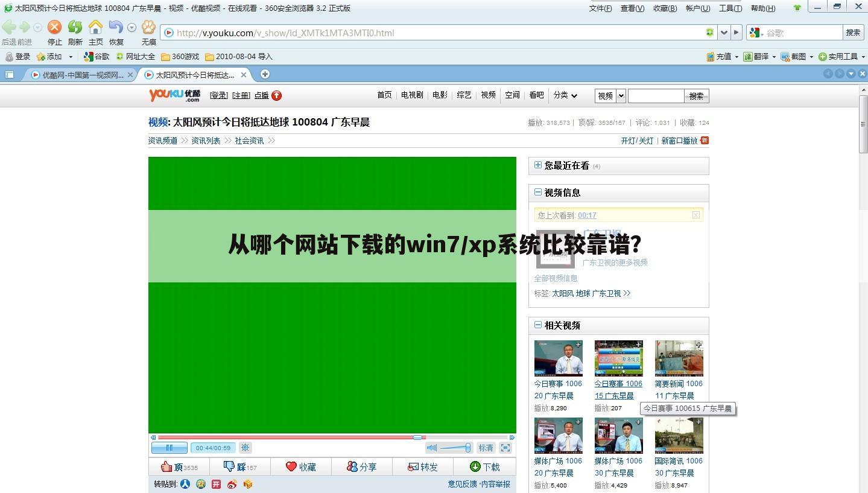Image resolution: width=868 pixels, height=493 pixels.
Task: Open the dropdown arrow beside 恢复
Action: pos(131,28)
